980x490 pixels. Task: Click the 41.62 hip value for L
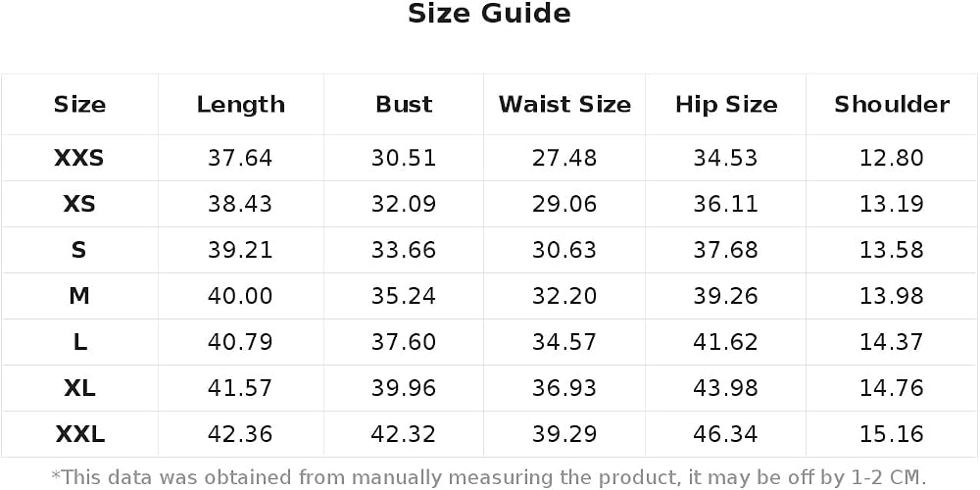(x=725, y=342)
